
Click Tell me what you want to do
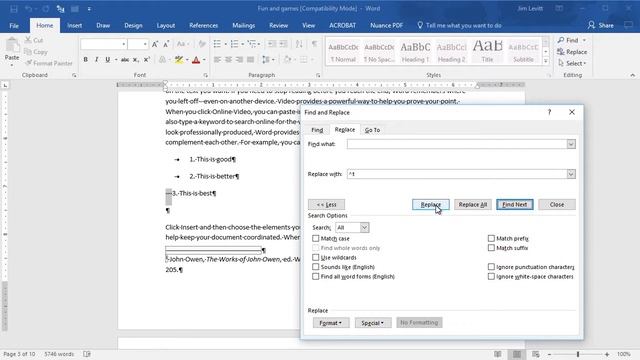coord(459,25)
